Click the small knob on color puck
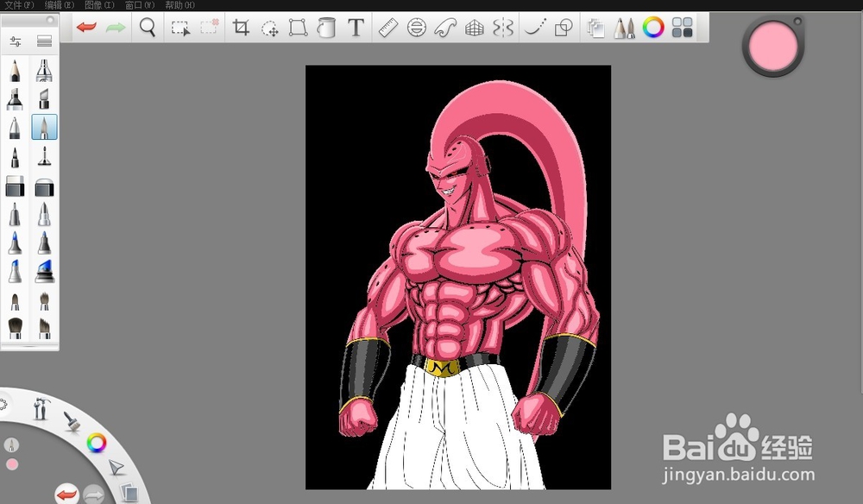This screenshot has height=504, width=863. click(797, 22)
